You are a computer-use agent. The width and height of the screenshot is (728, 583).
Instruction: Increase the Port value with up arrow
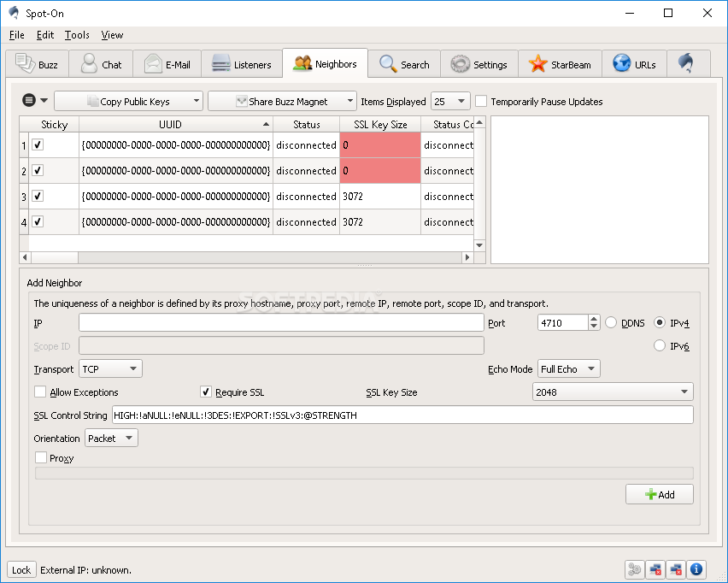pos(594,319)
